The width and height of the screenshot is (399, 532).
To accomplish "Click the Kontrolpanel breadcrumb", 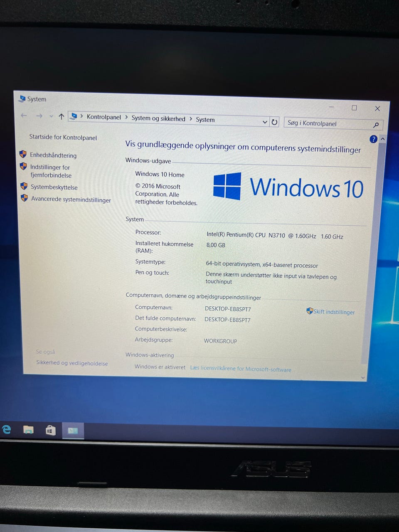I will coord(103,117).
